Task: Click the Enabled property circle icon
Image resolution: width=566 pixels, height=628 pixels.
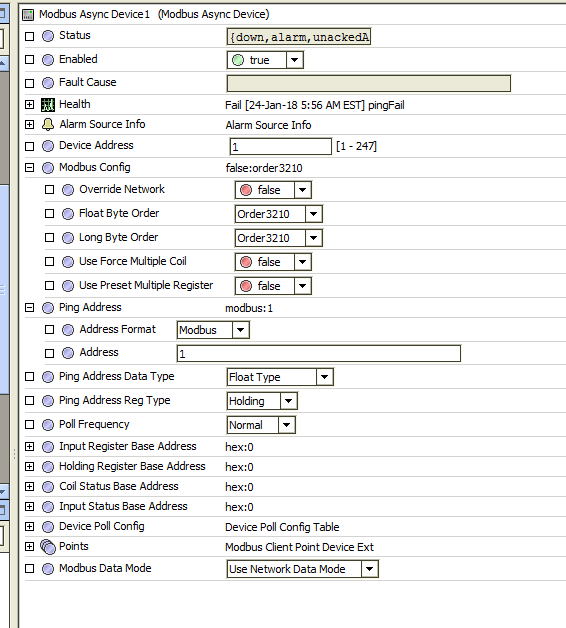Action: (x=48, y=60)
